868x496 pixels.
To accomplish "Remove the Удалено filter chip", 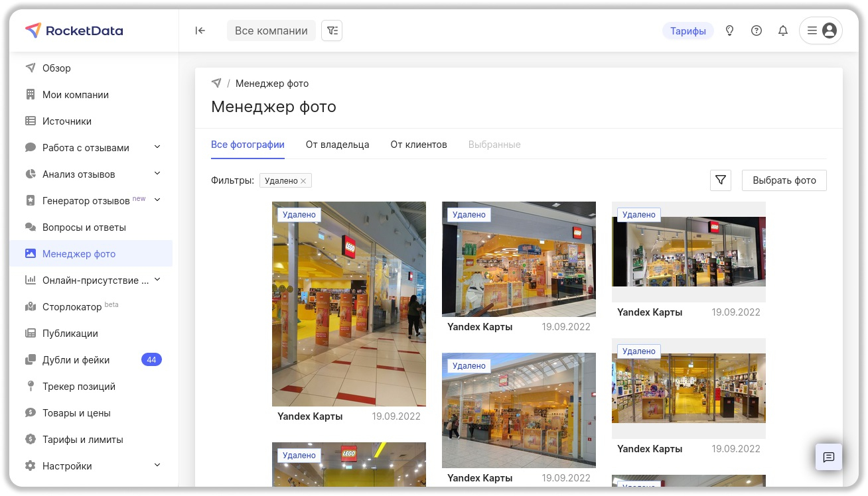I will (x=303, y=181).
